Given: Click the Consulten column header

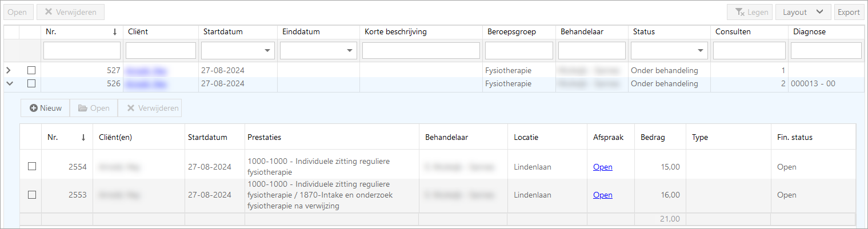Looking at the screenshot, I should tap(749, 32).
